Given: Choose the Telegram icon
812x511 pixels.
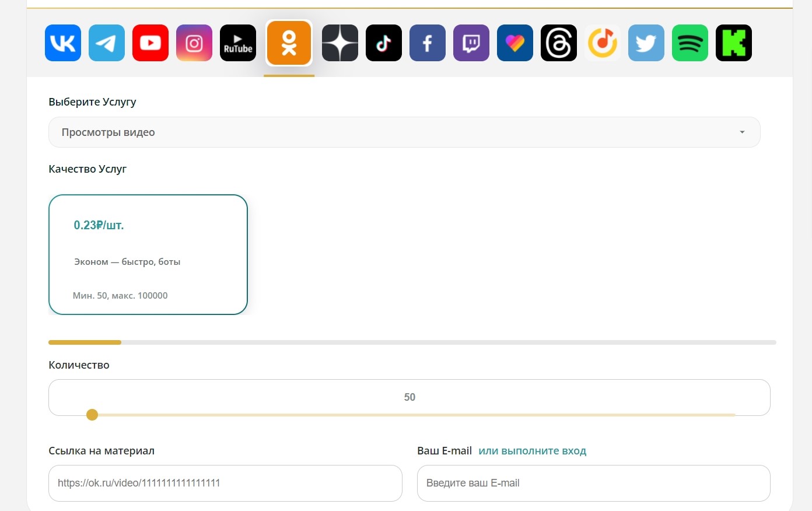Looking at the screenshot, I should pyautogui.click(x=107, y=43).
